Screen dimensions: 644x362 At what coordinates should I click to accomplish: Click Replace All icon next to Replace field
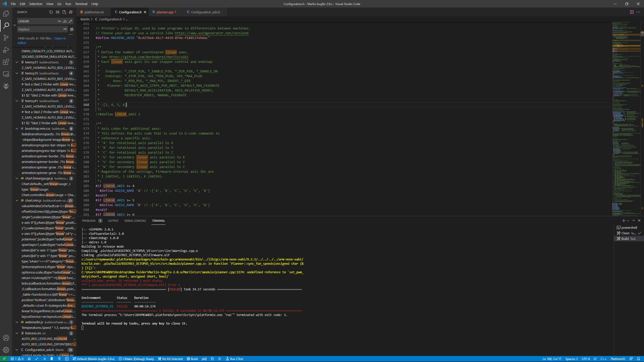[72, 29]
